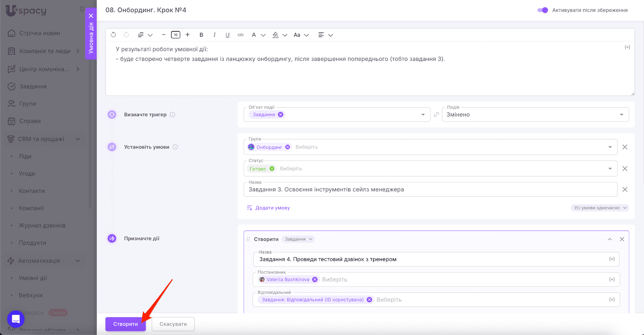This screenshot has width=644, height=335.
Task: Collapse the Створити action block
Action: click(x=610, y=239)
